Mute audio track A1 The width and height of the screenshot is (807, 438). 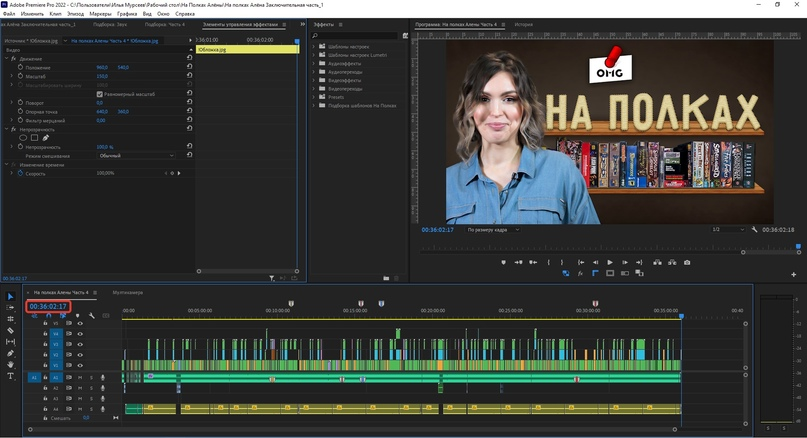80,378
